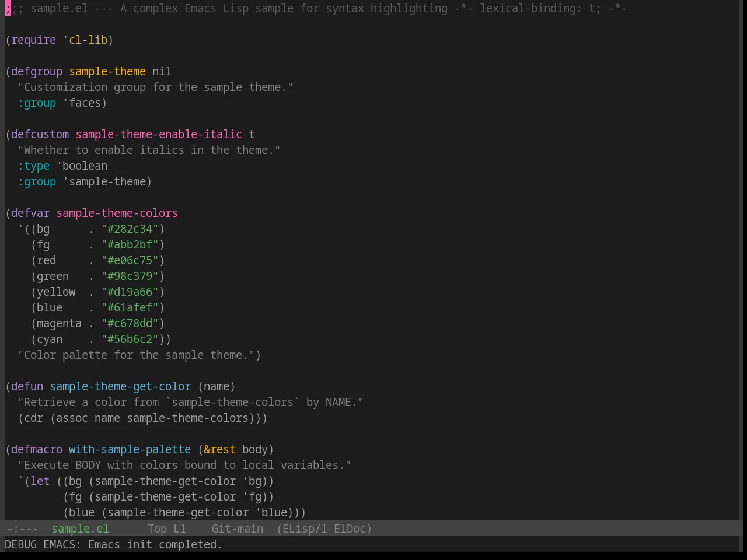Click the ':type' keyword
The image size is (747, 560).
point(33,166)
